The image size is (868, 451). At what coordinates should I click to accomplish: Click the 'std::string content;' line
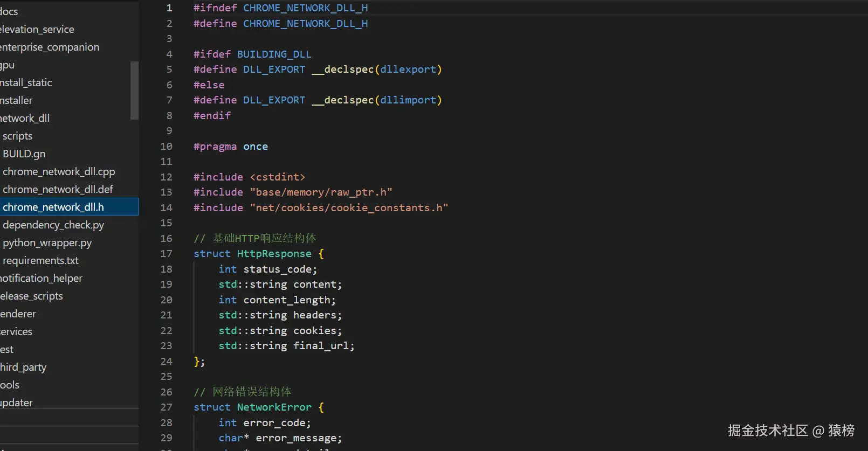tap(280, 285)
